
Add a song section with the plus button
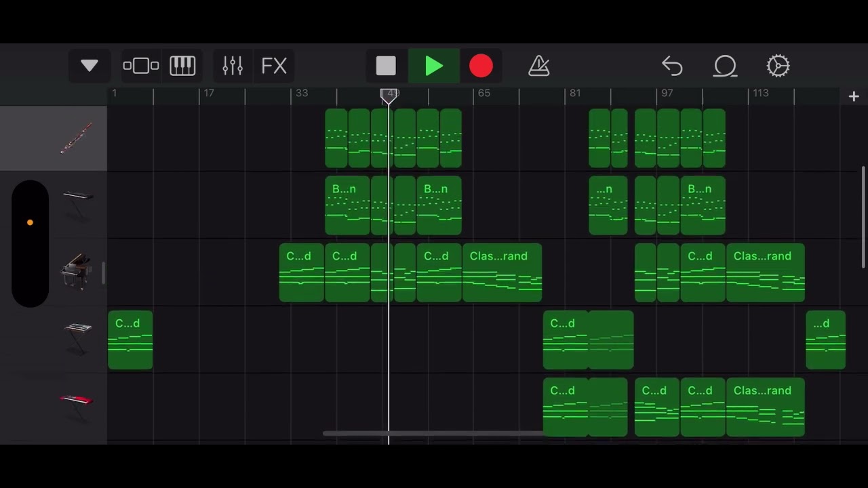pyautogui.click(x=854, y=97)
